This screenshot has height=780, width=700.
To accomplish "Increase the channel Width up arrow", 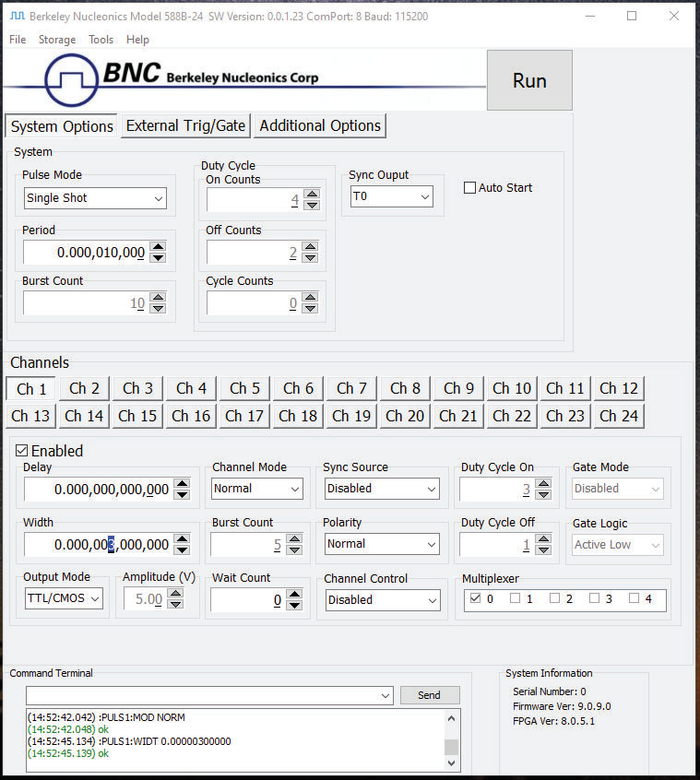I will pyautogui.click(x=183, y=538).
